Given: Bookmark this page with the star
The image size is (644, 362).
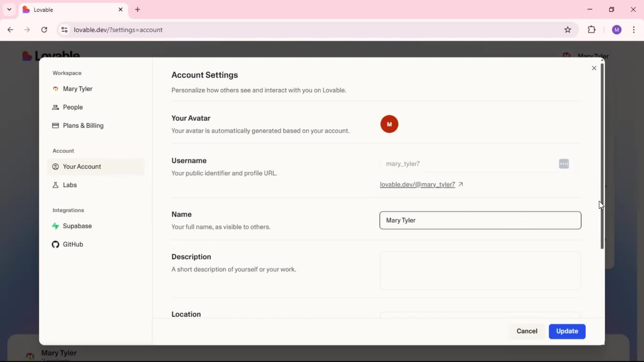Looking at the screenshot, I should (x=568, y=30).
